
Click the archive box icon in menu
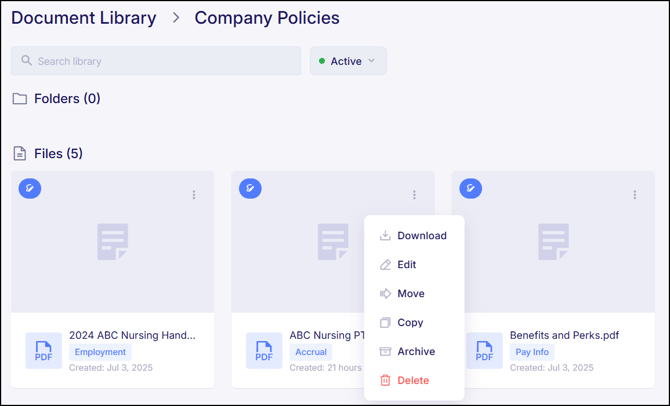385,351
